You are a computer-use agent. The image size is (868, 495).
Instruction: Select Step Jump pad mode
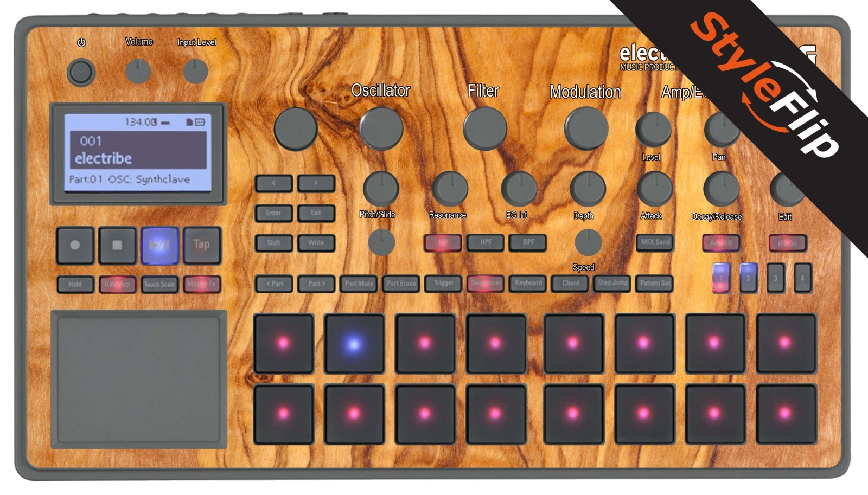pos(612,283)
